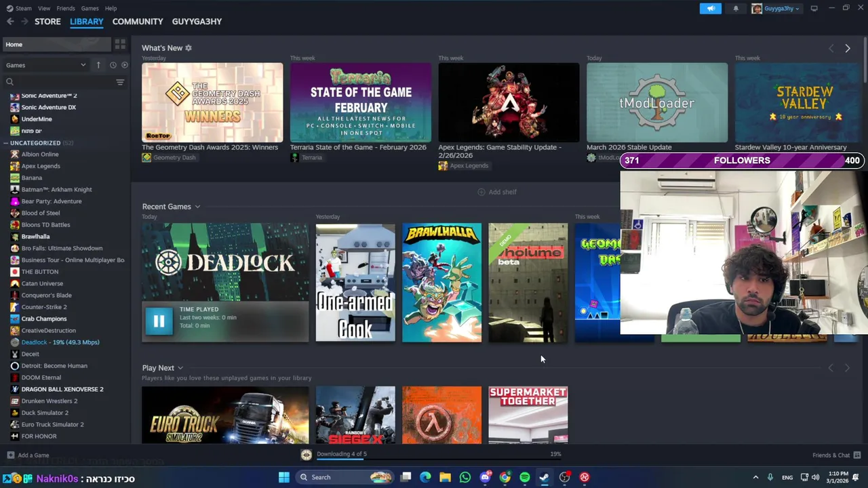The height and width of the screenshot is (488, 868).
Task: Open the Windows Start menu
Action: tap(284, 477)
